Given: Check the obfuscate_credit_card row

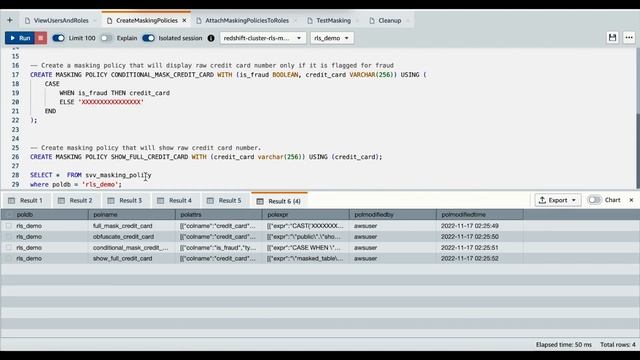Looking at the screenshot, I should [x=9, y=237].
